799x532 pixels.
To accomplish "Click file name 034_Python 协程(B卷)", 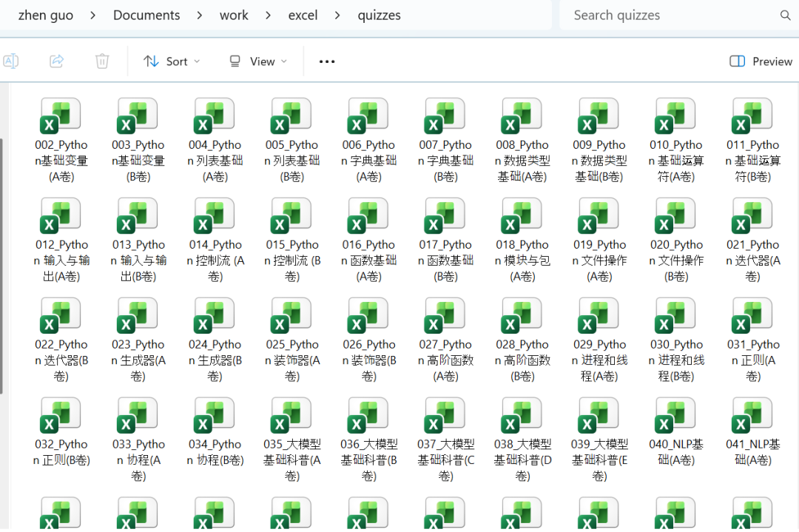I will click(x=215, y=452).
